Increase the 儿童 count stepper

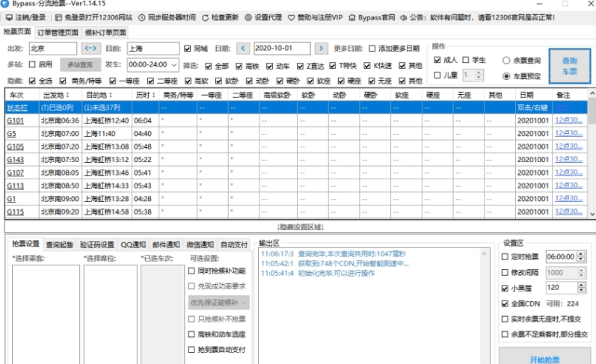tap(479, 73)
